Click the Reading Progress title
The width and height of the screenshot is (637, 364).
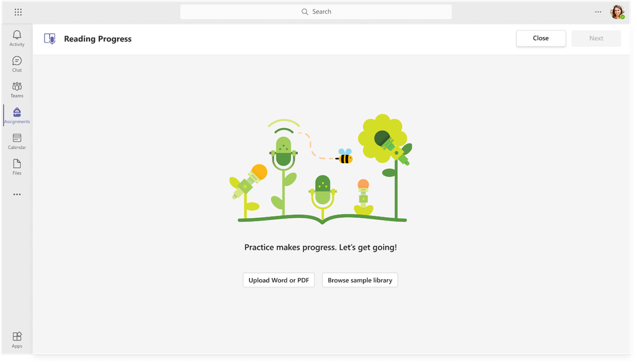tap(98, 39)
